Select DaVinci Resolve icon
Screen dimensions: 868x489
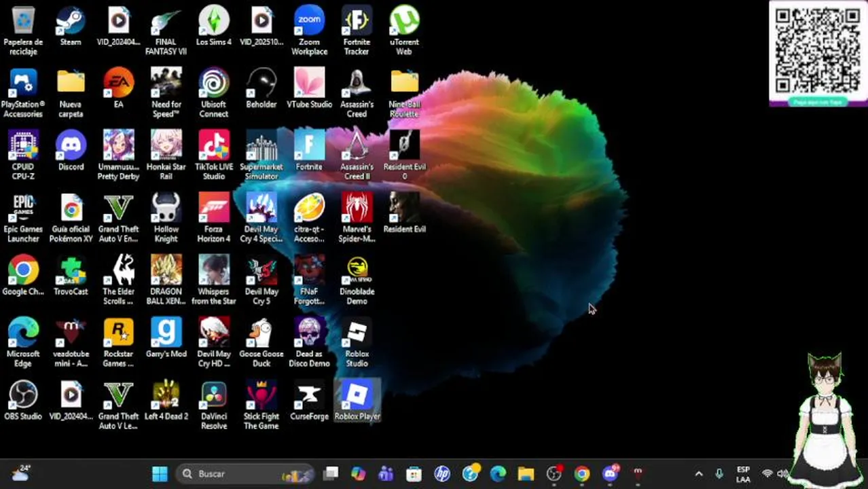pyautogui.click(x=214, y=406)
